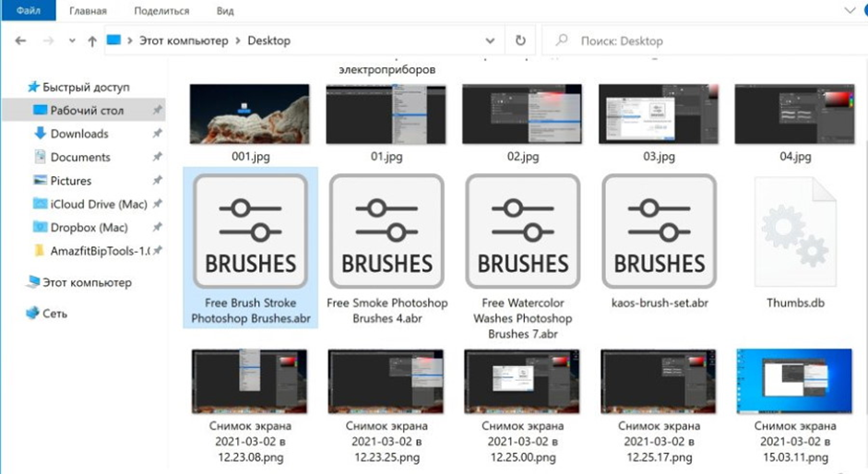The image size is (868, 474).
Task: Click the pin icon next to Рабочий стол
Action: point(157,110)
